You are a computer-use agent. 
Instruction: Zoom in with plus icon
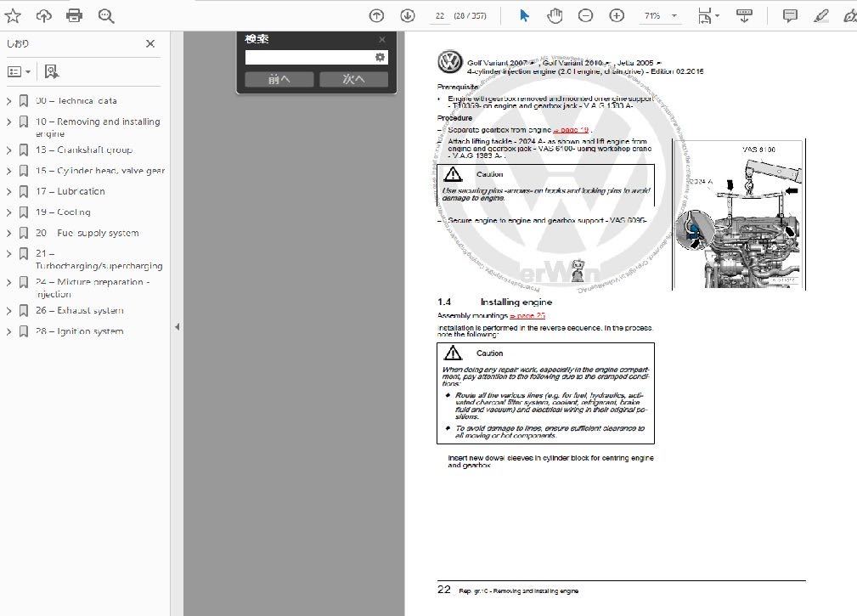pos(617,16)
